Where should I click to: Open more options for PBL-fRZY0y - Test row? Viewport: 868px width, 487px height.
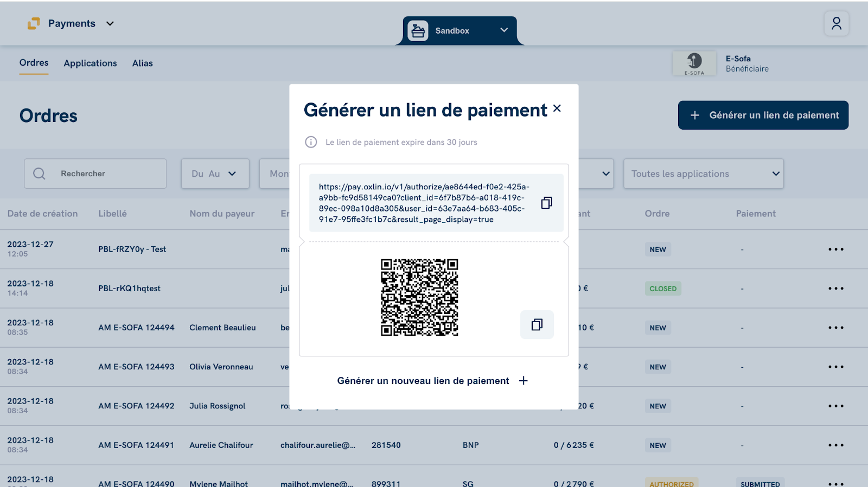pyautogui.click(x=836, y=249)
